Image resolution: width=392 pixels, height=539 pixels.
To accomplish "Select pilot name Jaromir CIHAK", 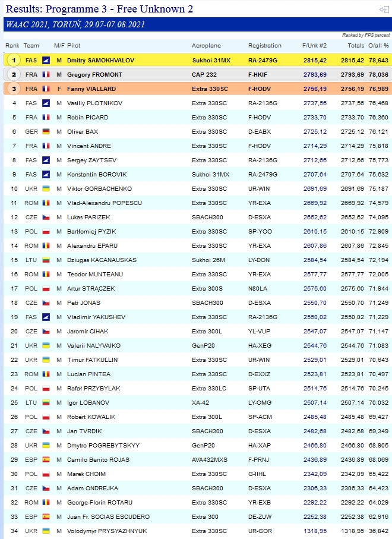I will 88,332.
